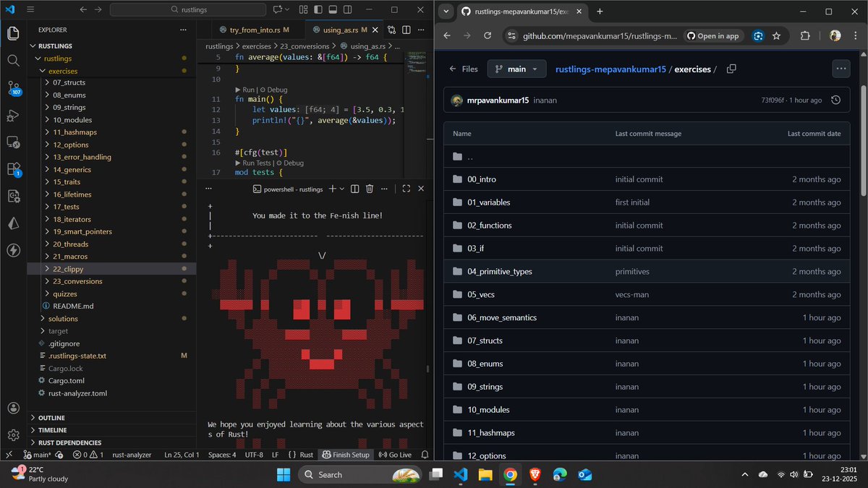Viewport: 868px width, 488px height.
Task: Close the using_as.rs tab
Action: [375, 30]
